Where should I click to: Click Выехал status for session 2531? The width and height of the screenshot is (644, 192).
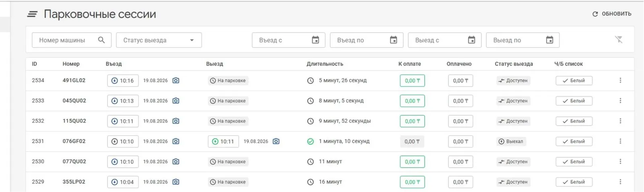pyautogui.click(x=511, y=141)
